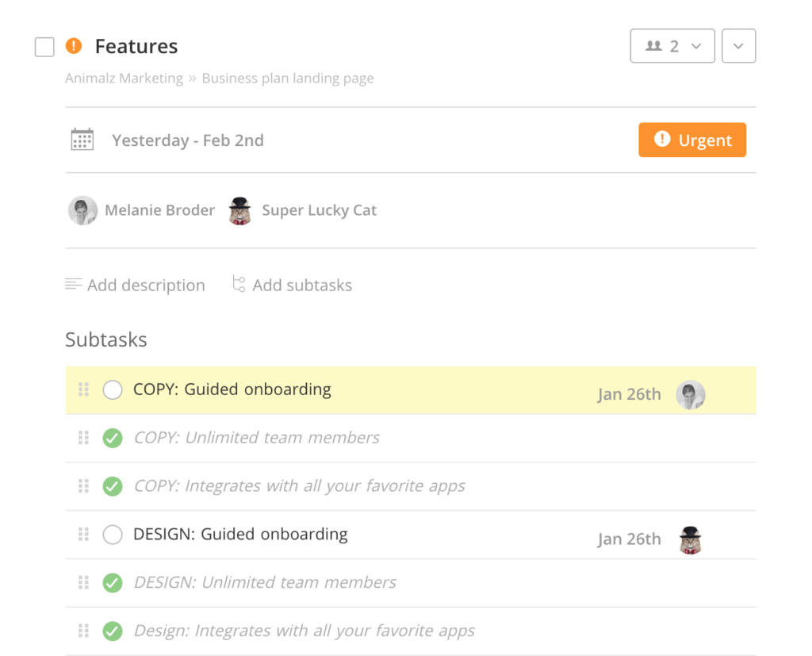This screenshot has height=656, width=812.
Task: Open the Animalz Marketing breadcrumb link
Action: 124,78
